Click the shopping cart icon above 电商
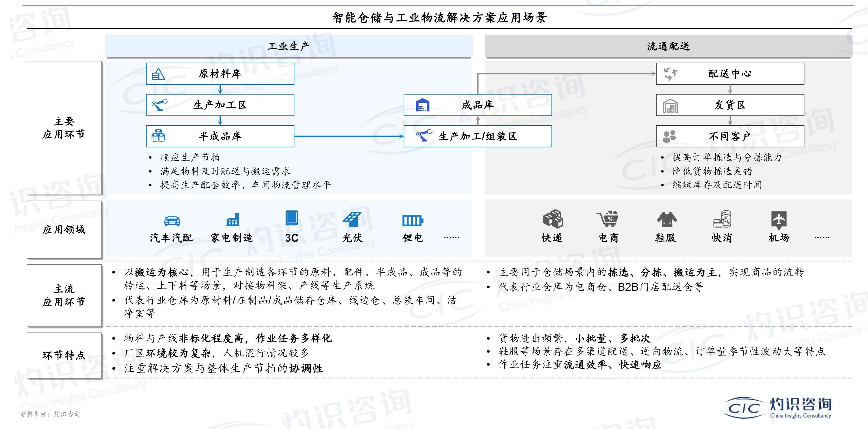This screenshot has height=429, width=868. tap(608, 219)
